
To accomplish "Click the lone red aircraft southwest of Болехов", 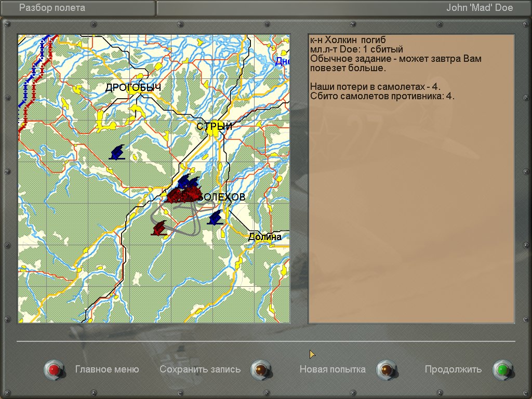I will (159, 228).
